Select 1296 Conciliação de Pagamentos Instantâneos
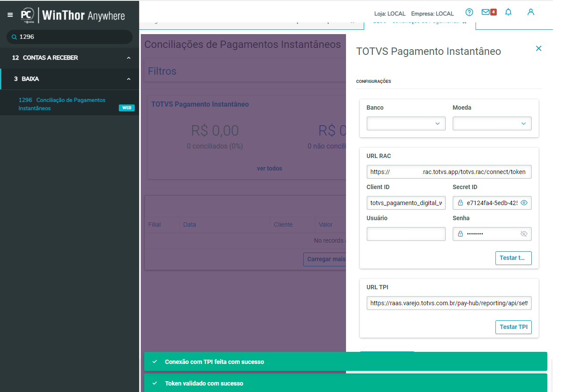Image resolution: width=584 pixels, height=392 pixels. tap(62, 104)
